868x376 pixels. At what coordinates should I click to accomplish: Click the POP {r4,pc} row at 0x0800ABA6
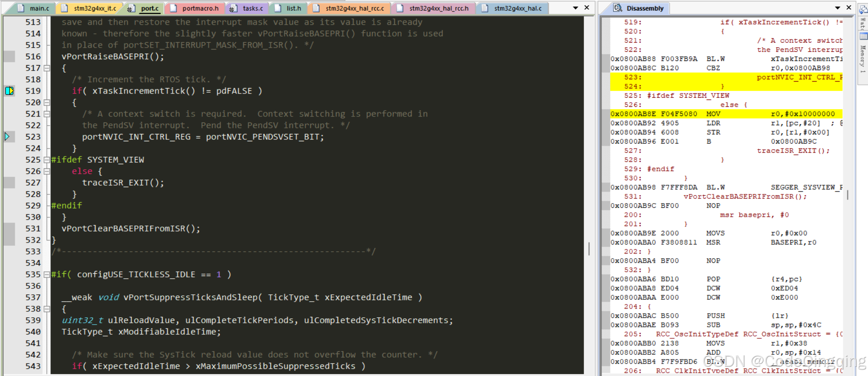coord(726,279)
